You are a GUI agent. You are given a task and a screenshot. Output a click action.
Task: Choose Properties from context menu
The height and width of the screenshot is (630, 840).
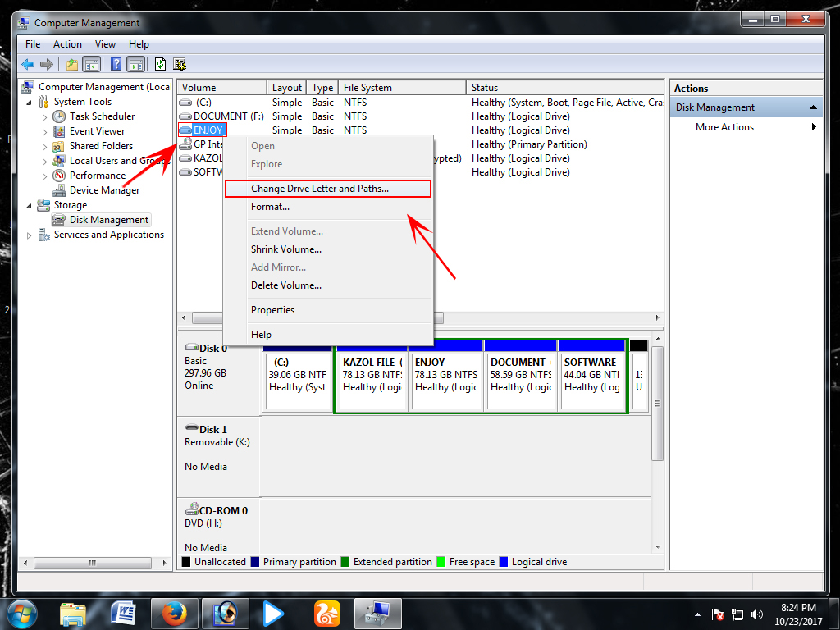328,310
